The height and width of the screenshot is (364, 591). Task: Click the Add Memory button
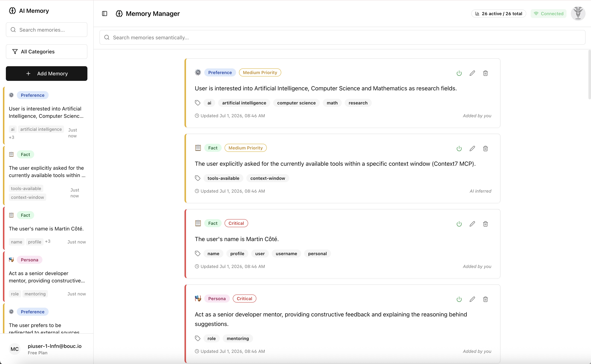(46, 73)
